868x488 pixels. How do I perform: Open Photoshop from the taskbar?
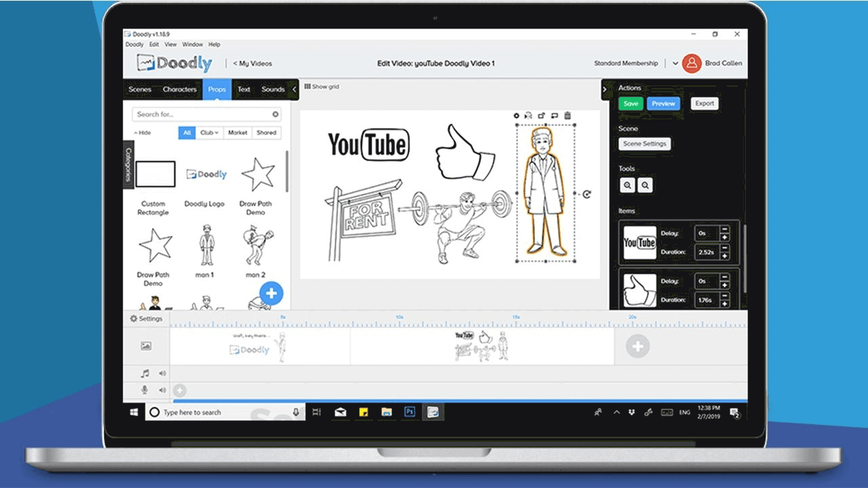tap(410, 411)
